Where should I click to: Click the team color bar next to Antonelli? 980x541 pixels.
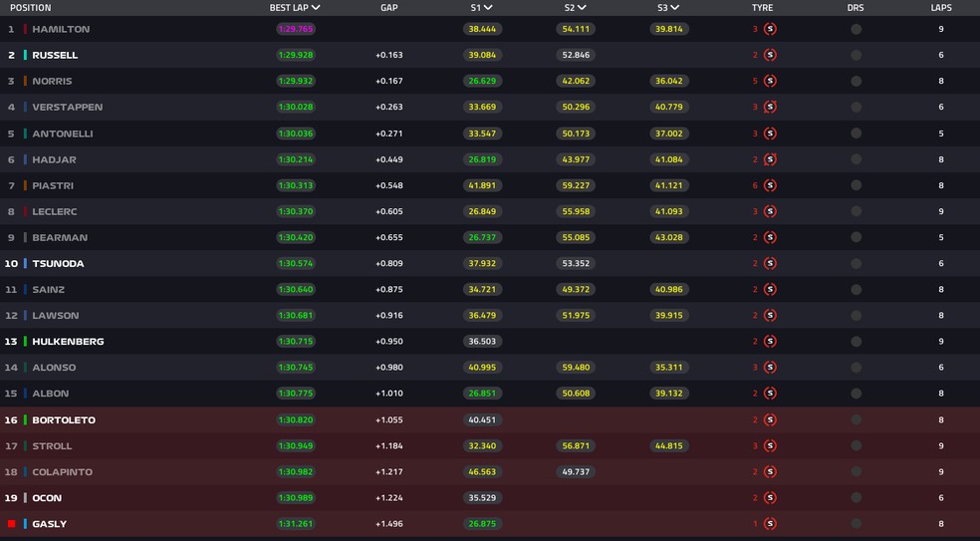25,133
